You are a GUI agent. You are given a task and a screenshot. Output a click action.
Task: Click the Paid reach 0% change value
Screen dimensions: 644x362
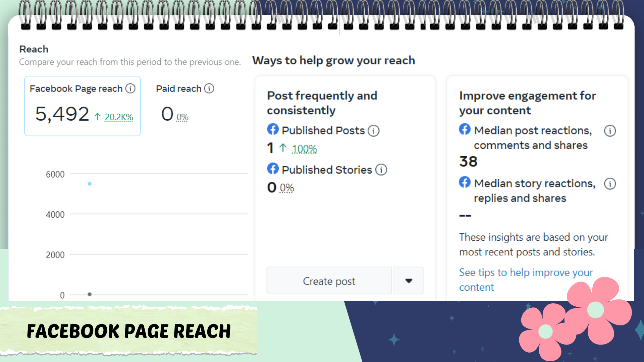(182, 117)
